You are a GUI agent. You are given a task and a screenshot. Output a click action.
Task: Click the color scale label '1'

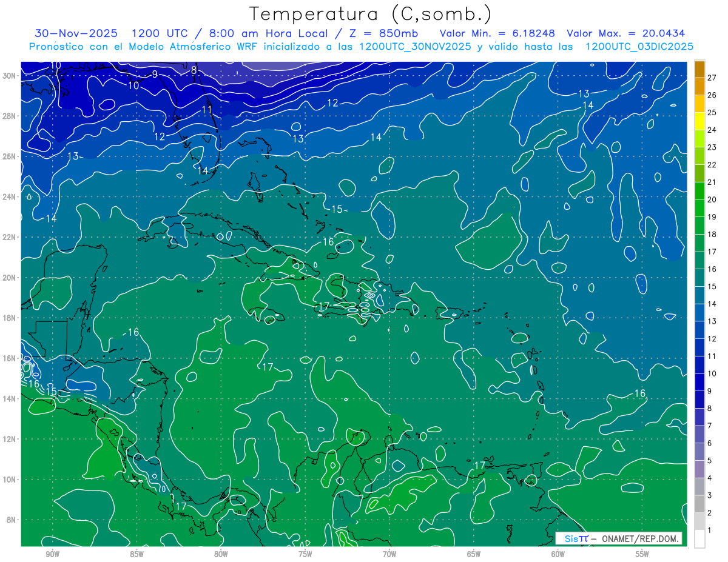tap(710, 530)
